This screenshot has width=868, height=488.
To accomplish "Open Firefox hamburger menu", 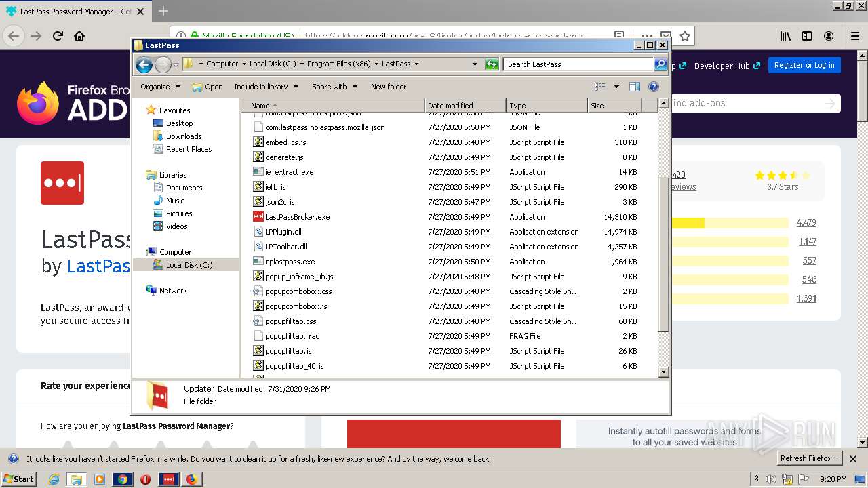I will click(854, 36).
